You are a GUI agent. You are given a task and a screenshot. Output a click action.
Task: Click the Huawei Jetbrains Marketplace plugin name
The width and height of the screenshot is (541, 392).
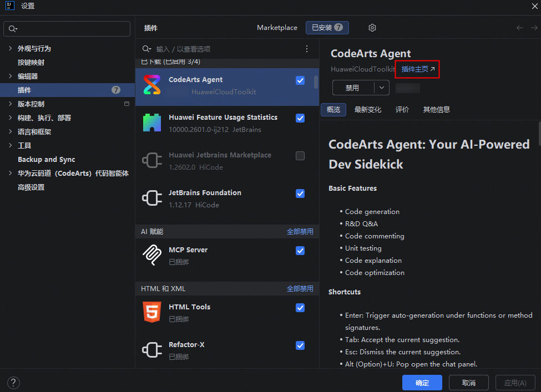[x=220, y=155]
